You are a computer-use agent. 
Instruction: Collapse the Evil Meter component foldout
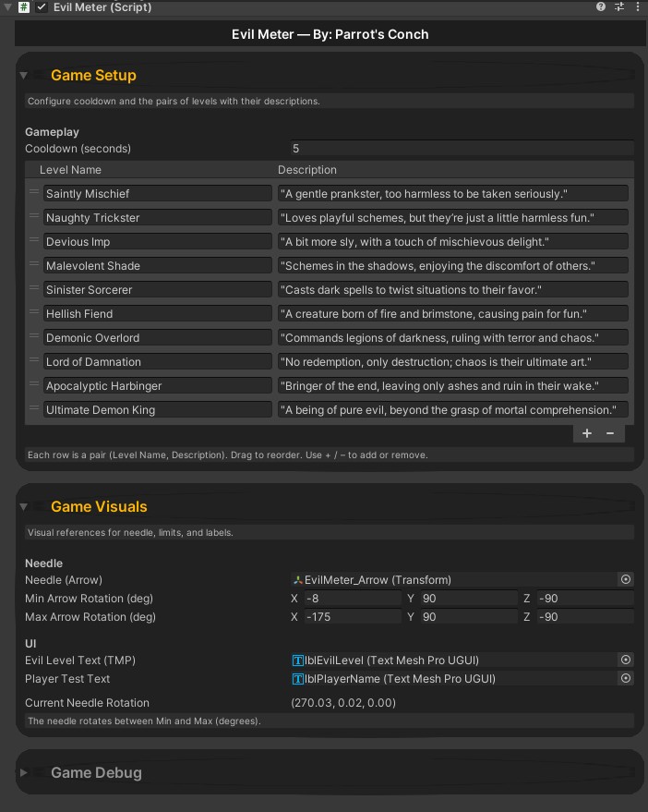point(8,6)
